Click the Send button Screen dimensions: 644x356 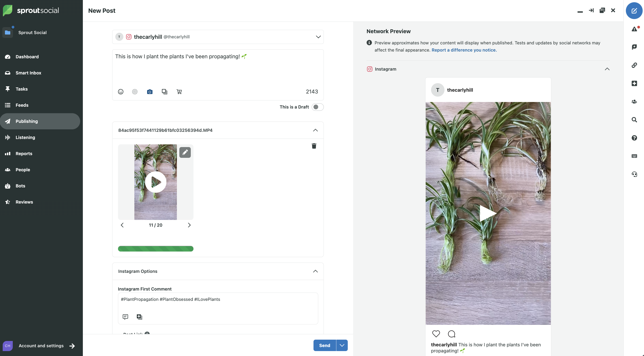[x=324, y=345]
